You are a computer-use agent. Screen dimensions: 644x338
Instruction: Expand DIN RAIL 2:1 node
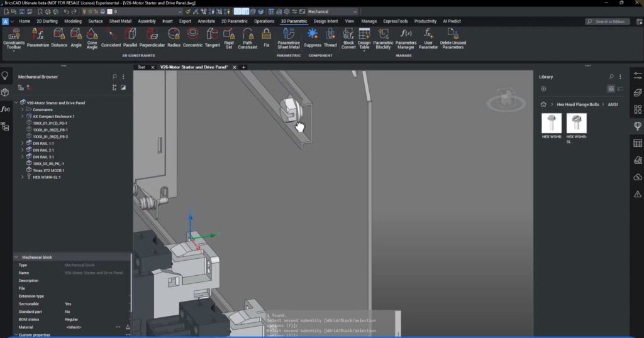tap(23, 150)
